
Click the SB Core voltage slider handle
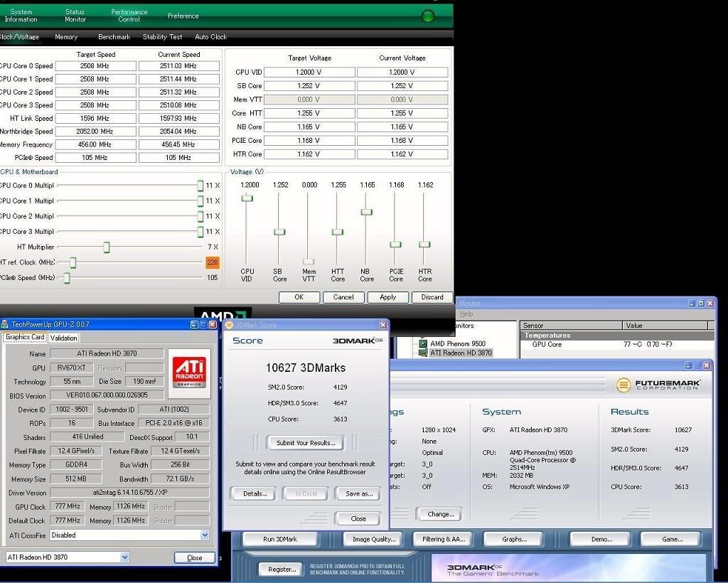279,232
